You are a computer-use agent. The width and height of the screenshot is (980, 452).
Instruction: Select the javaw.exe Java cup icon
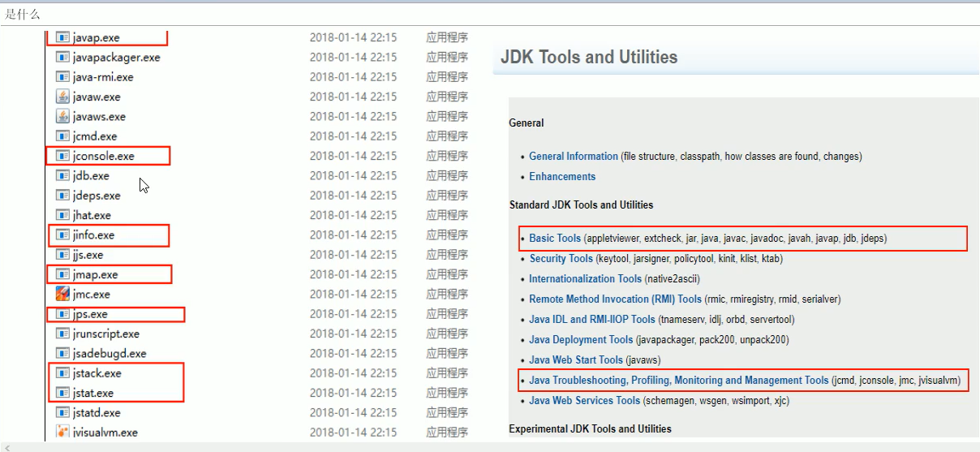[x=62, y=97]
